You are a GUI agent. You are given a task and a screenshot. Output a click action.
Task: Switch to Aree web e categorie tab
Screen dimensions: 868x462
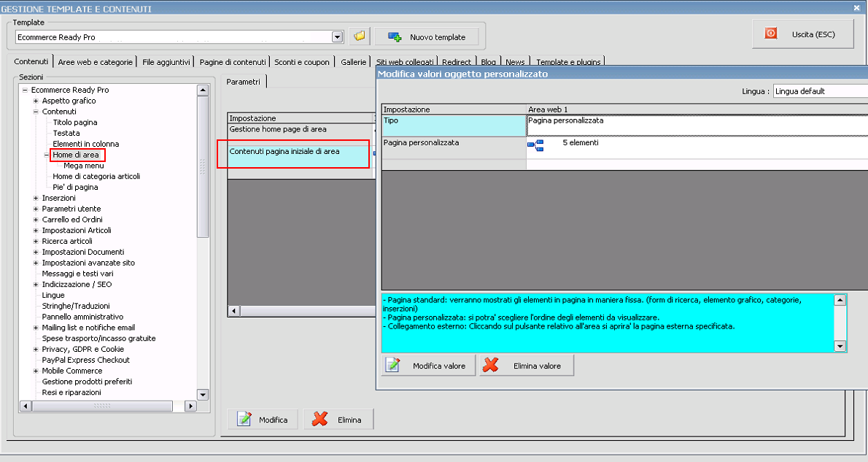[x=96, y=62]
